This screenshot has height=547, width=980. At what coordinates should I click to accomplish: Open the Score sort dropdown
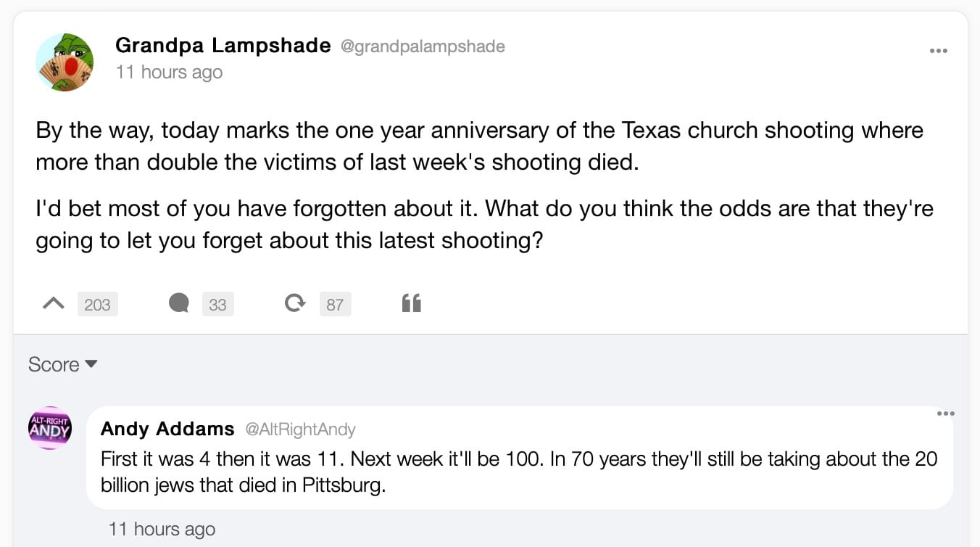pyautogui.click(x=62, y=364)
